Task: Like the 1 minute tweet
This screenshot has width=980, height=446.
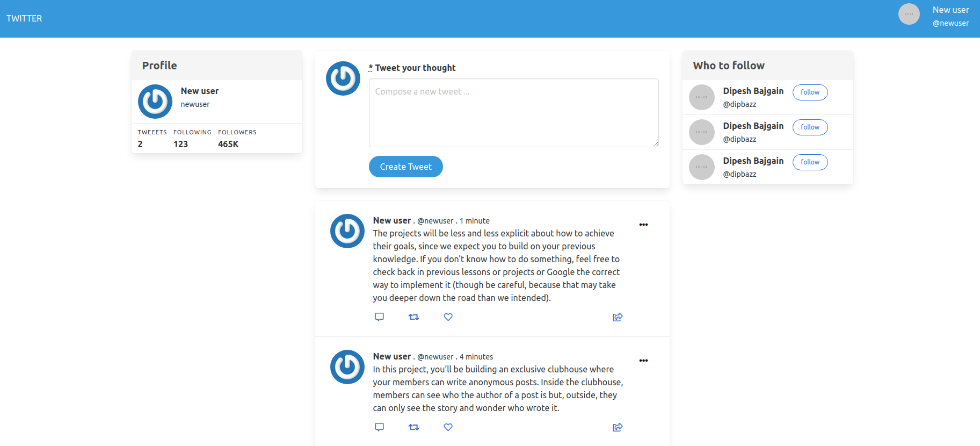Action: click(x=448, y=317)
